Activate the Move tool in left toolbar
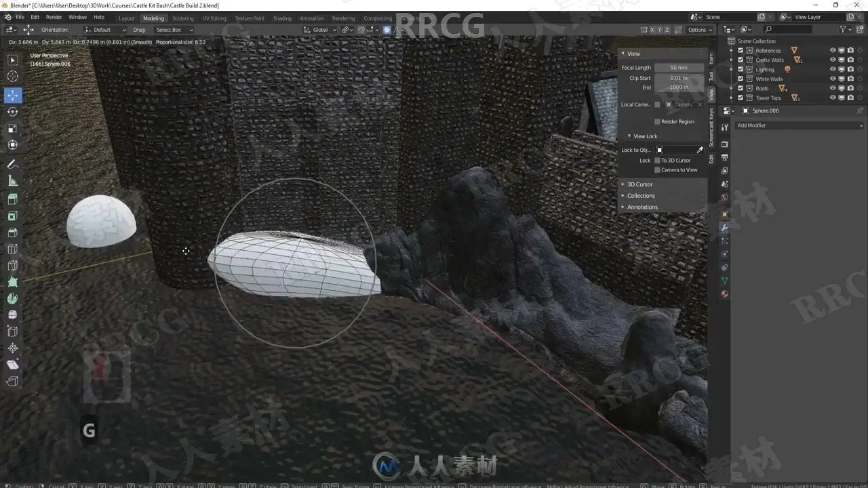 pyautogui.click(x=13, y=96)
